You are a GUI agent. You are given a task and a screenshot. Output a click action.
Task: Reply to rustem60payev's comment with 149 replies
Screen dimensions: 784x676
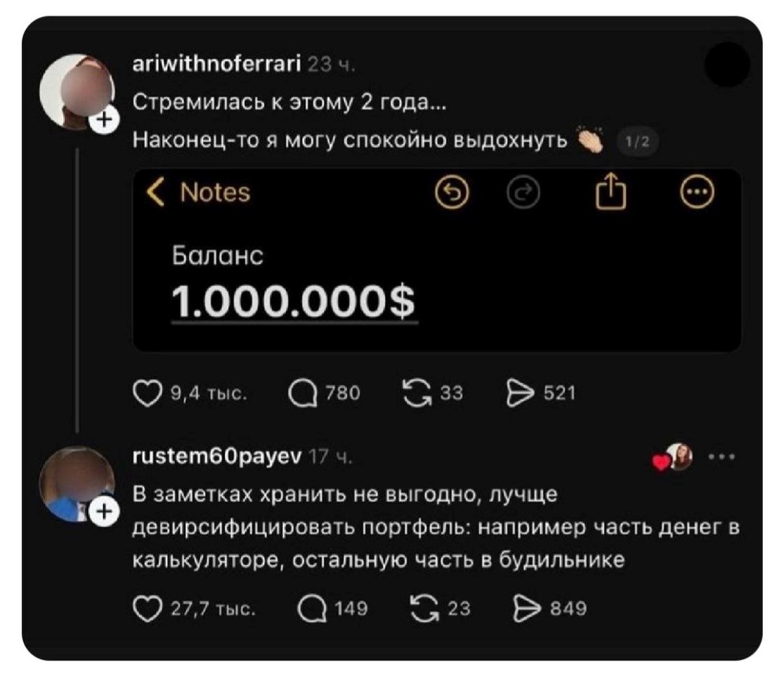[312, 609]
